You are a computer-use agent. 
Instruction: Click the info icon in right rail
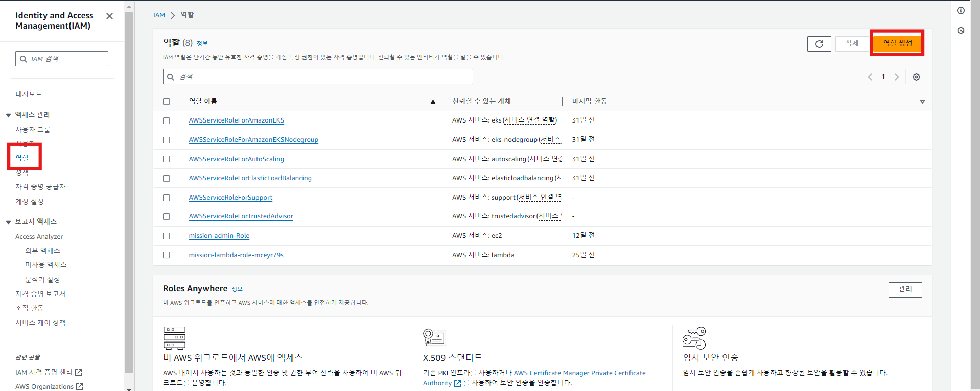pos(961,11)
